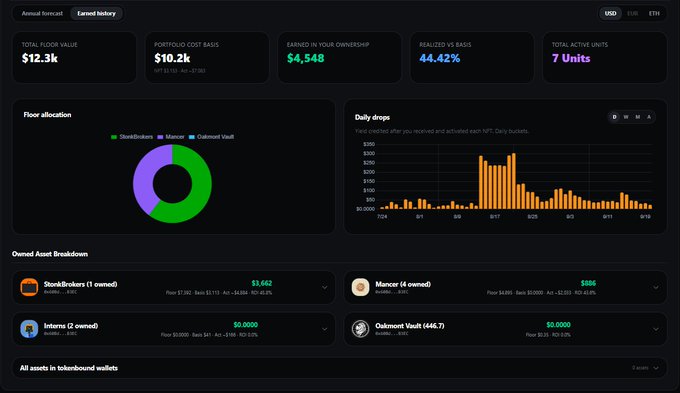Click the StonkBrokers (1 owned) title
Image resolution: width=680 pixels, height=393 pixels.
click(80, 284)
